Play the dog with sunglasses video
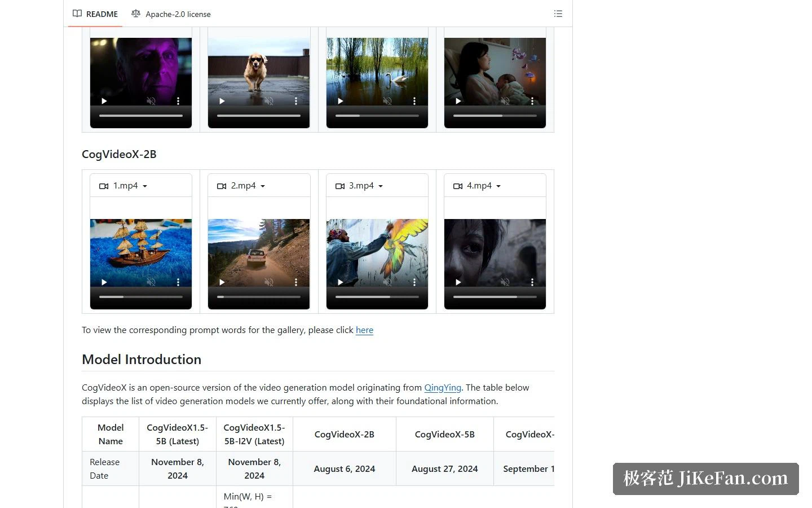812x508 pixels. coord(222,101)
